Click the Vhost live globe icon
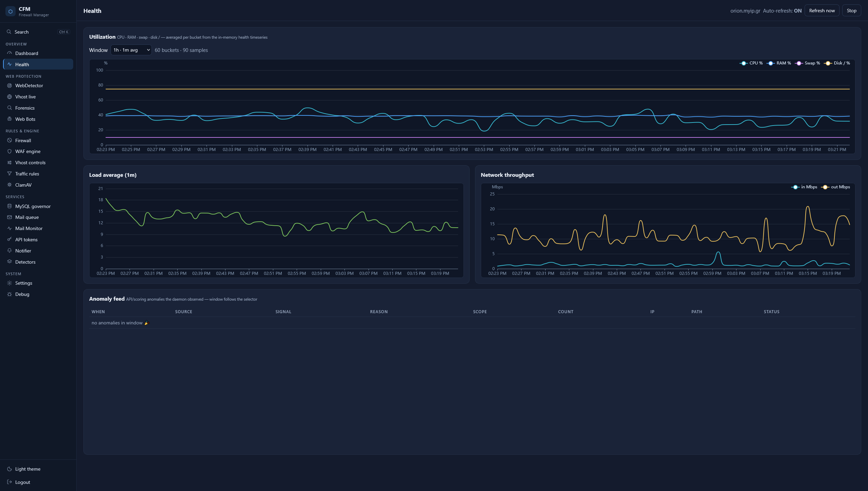 9,97
